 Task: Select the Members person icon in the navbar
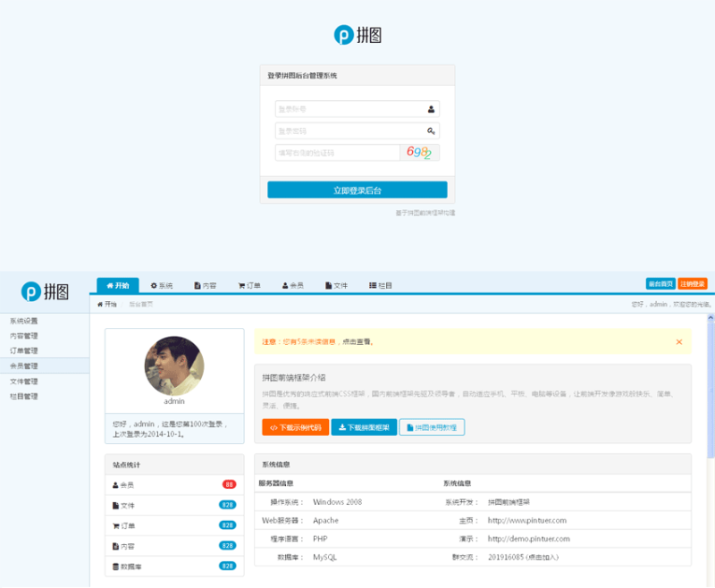point(283,285)
